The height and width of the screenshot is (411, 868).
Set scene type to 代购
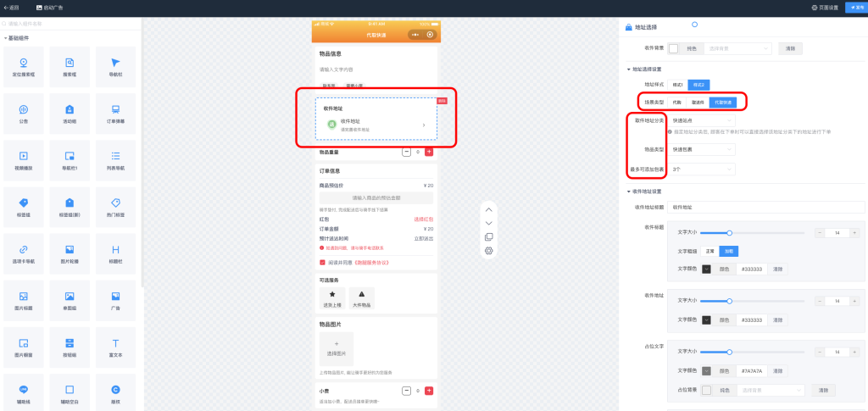point(676,102)
